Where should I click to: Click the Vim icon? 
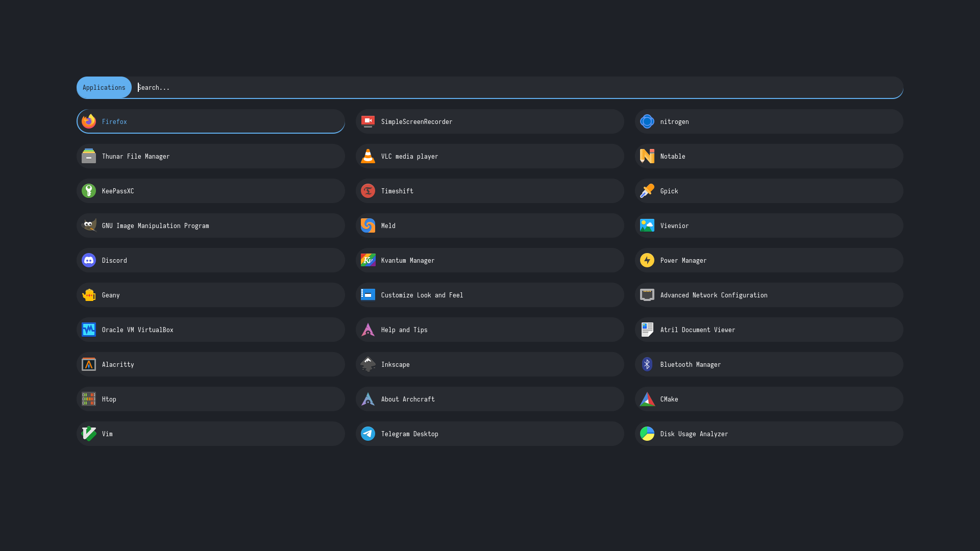tap(89, 434)
